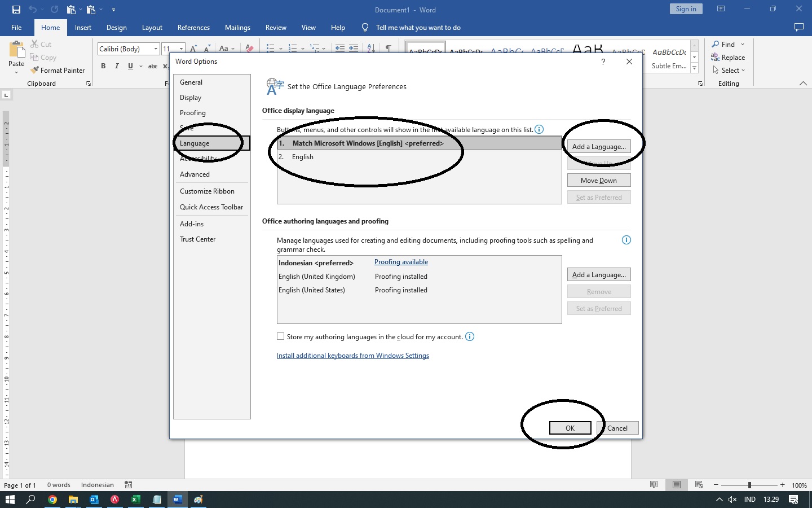Click the zoom slider handle in status bar
The width and height of the screenshot is (812, 508).
pyautogui.click(x=749, y=485)
